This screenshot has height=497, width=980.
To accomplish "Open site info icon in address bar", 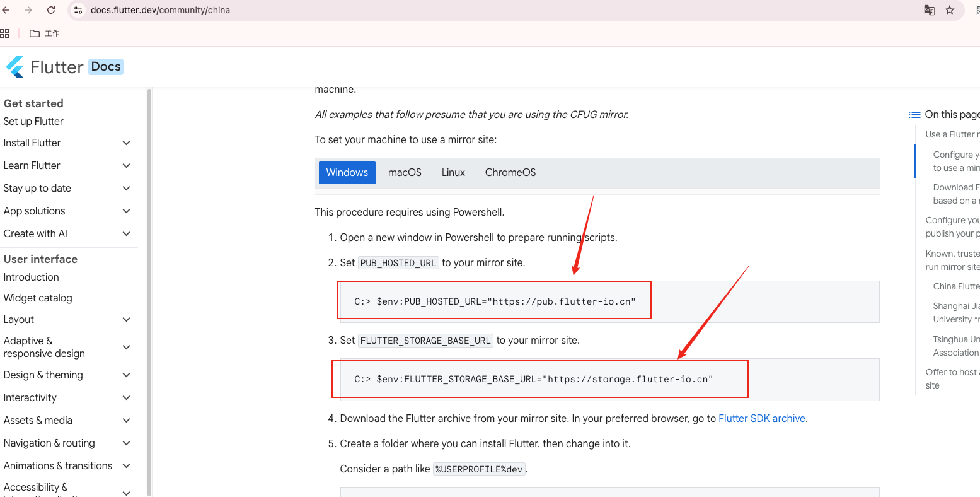I will click(x=78, y=10).
